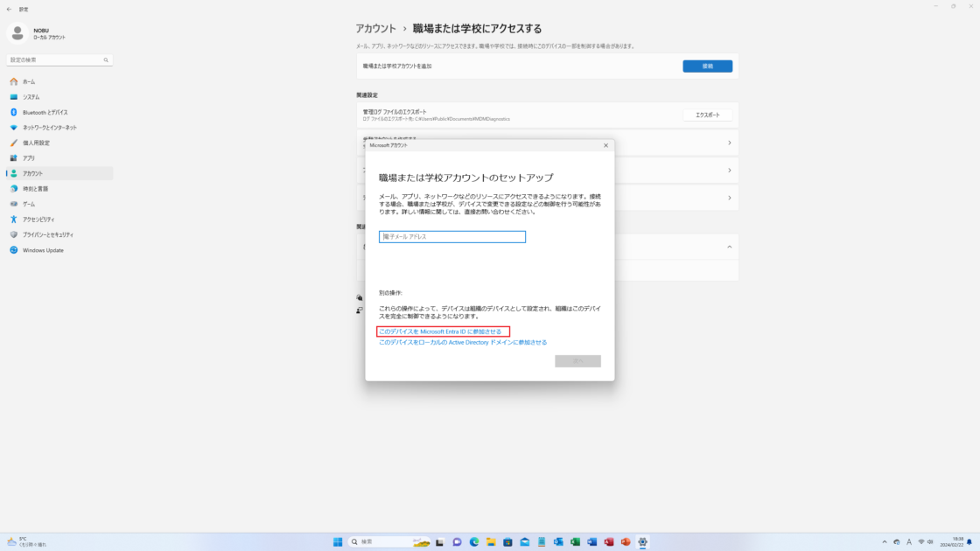
Task: Click the IME 'A' input mode indicator
Action: [909, 542]
